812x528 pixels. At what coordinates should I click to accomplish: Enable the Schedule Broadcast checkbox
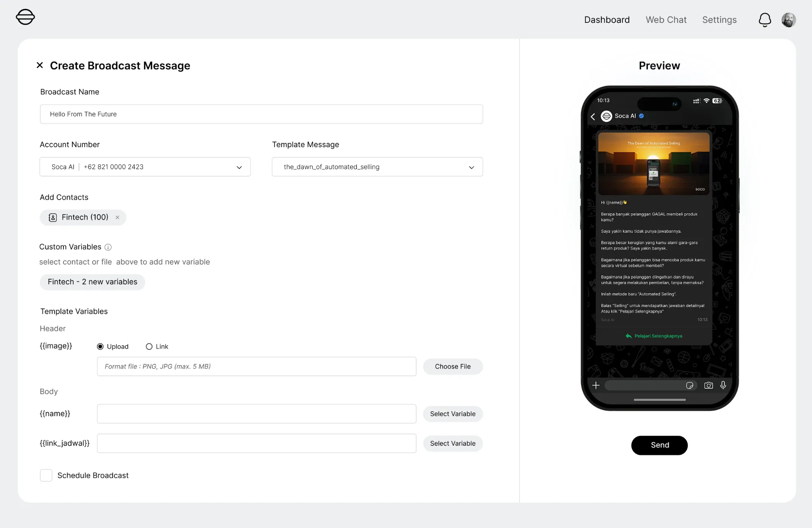tap(46, 475)
